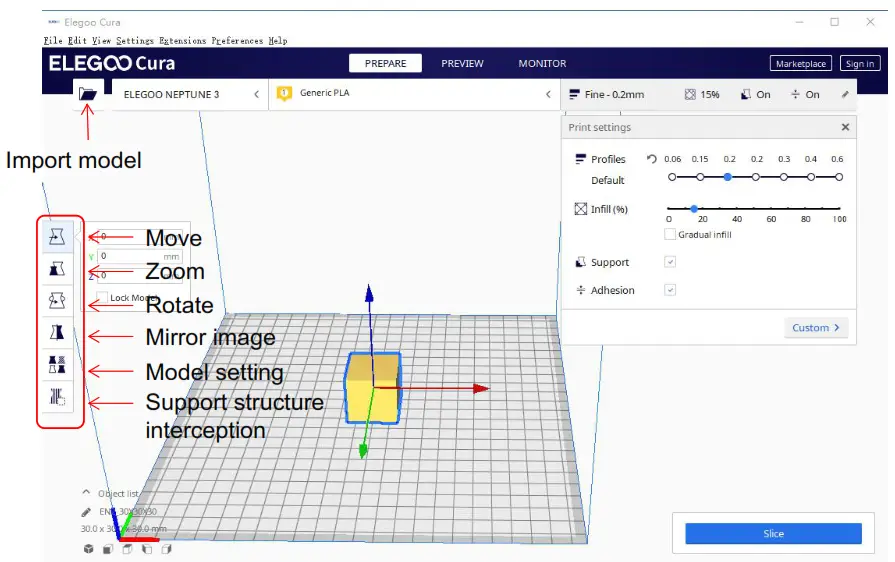Screen dimensions: 895x562
Task: Click the 60 mark on infill slider
Action: pos(771,219)
